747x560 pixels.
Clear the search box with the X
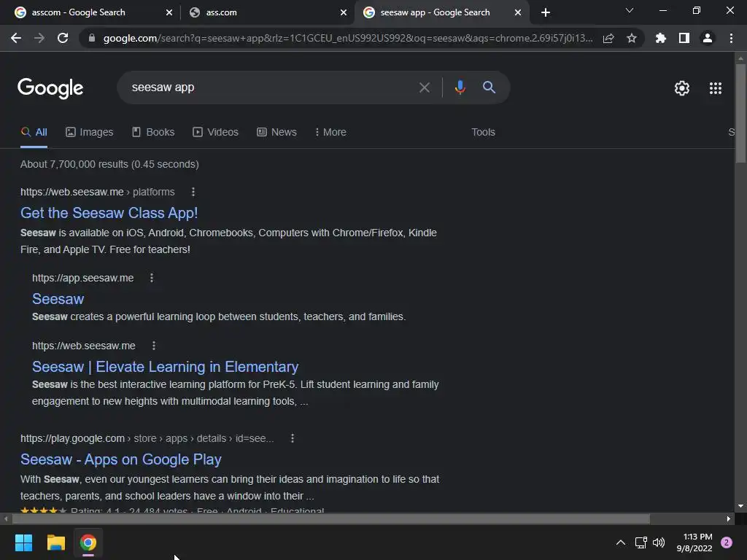424,87
